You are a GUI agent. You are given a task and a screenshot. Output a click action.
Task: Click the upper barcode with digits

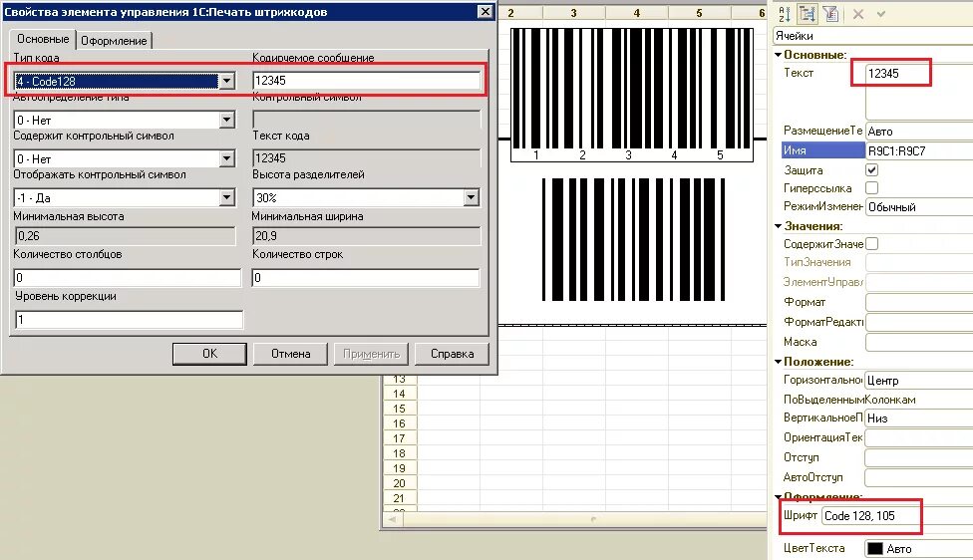pos(632,95)
